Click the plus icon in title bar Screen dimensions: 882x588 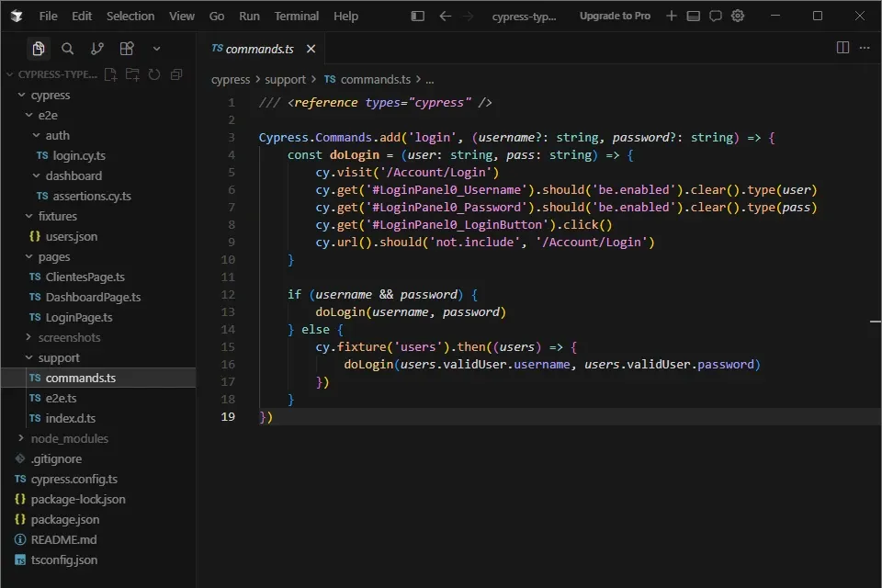[671, 16]
